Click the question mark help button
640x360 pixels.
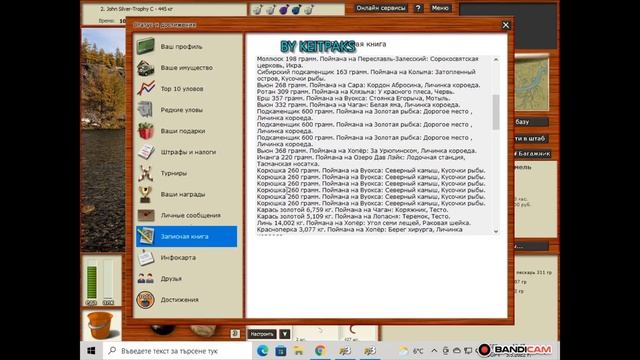tap(418, 8)
